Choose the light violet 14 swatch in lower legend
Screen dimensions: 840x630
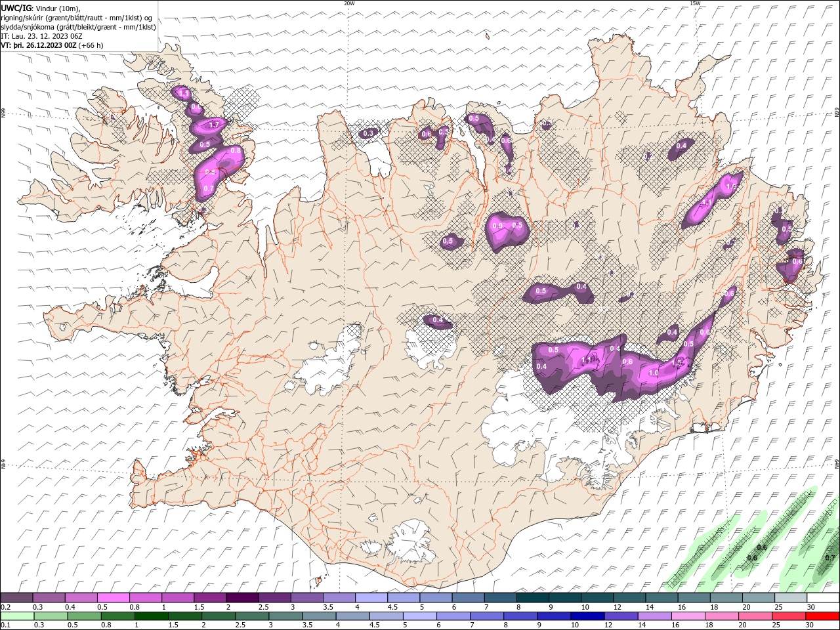pyautogui.click(x=654, y=616)
